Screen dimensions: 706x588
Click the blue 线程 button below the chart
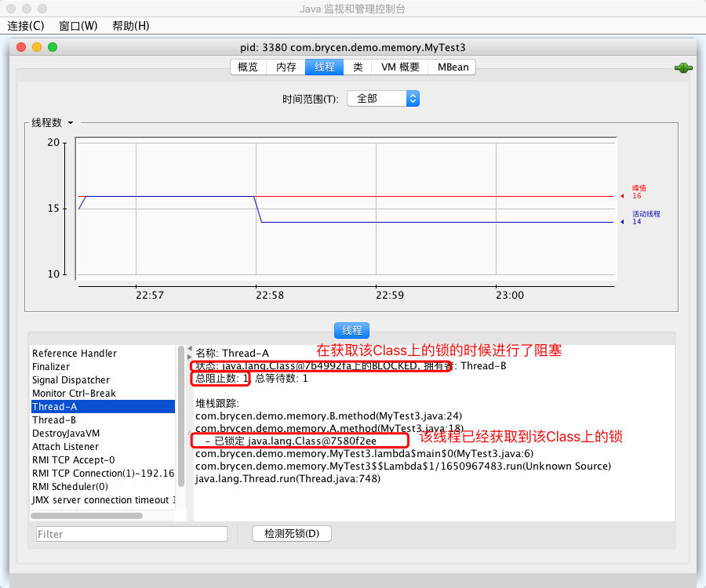coord(351,331)
